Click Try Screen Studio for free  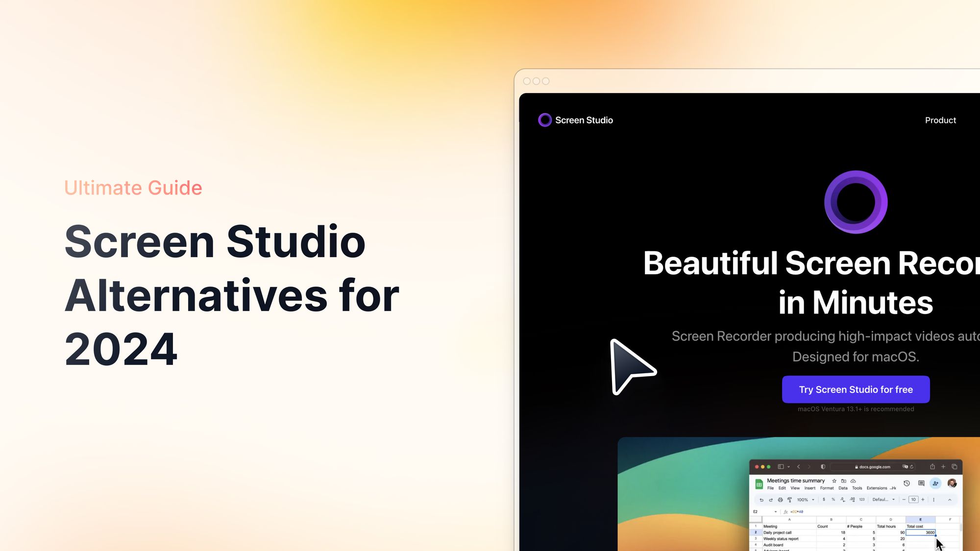[856, 389]
